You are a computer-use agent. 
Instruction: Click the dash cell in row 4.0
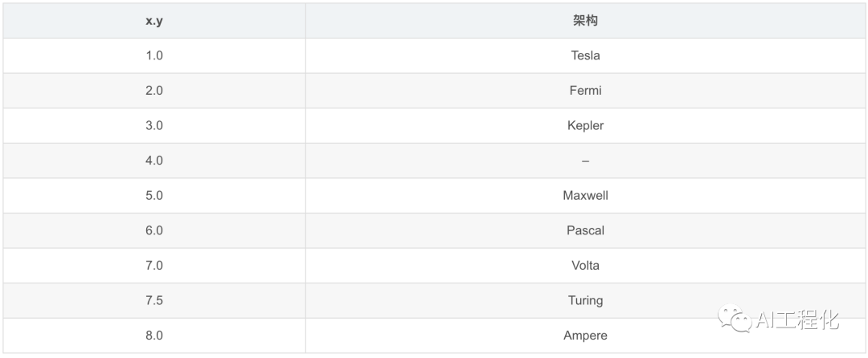585,161
